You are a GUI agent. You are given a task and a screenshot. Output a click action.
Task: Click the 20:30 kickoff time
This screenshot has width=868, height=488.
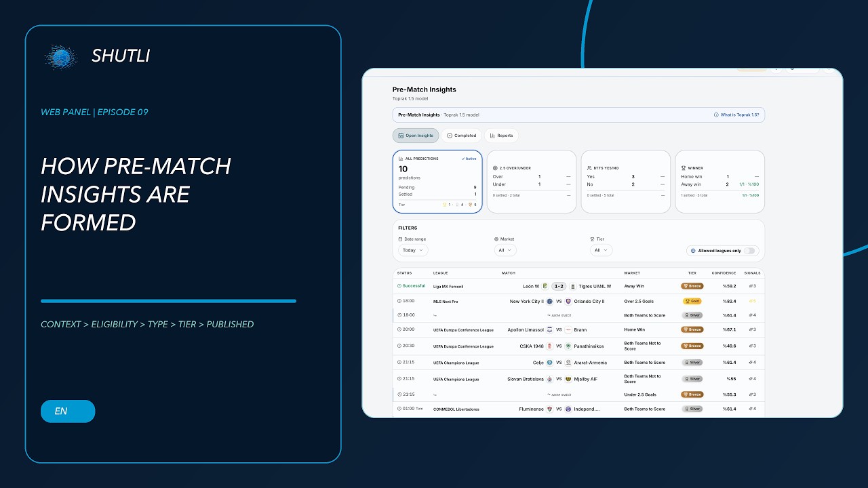click(408, 346)
